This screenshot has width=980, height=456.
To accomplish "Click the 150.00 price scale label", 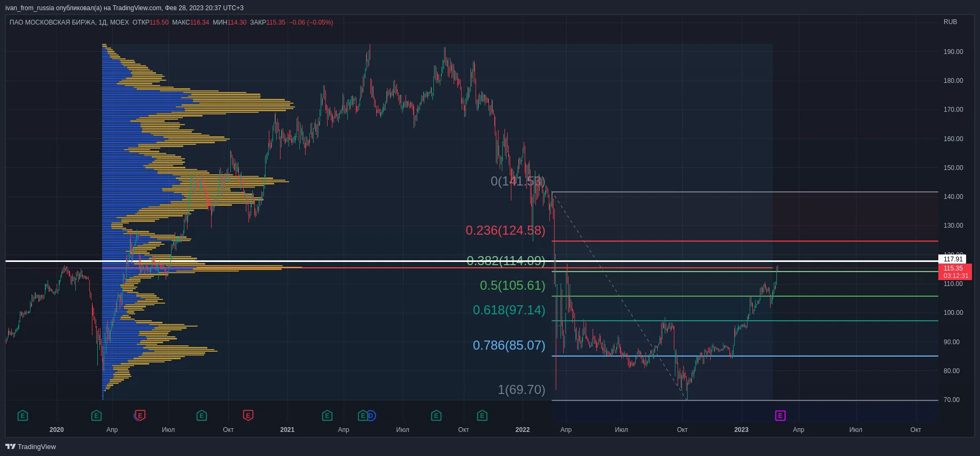I will click(953, 168).
